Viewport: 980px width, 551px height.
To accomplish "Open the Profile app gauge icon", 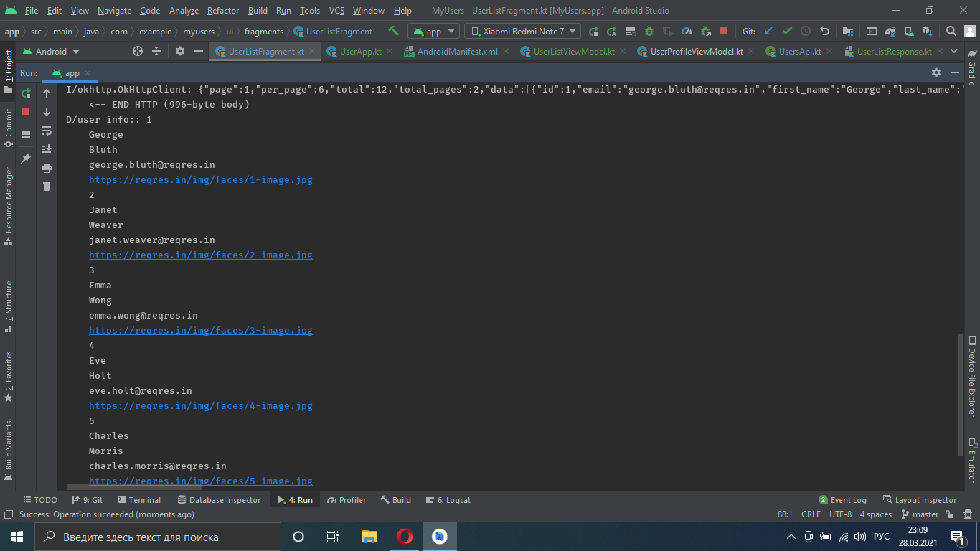I will pyautogui.click(x=687, y=31).
